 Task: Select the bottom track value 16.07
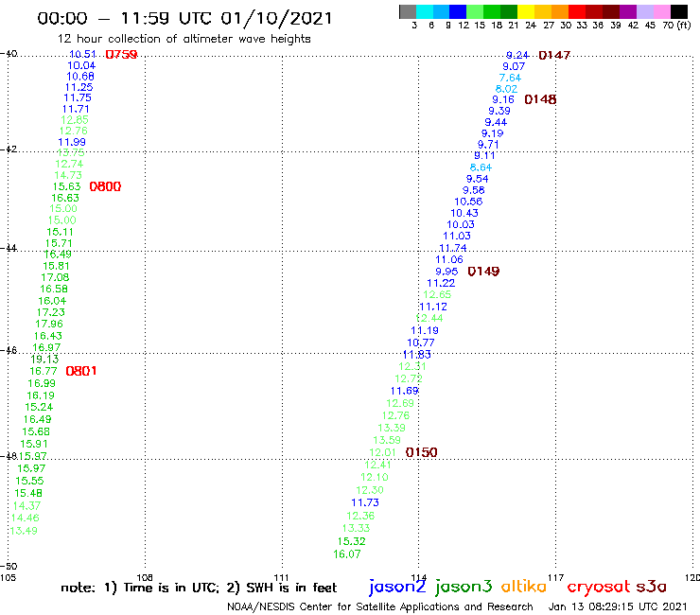pyautogui.click(x=347, y=554)
